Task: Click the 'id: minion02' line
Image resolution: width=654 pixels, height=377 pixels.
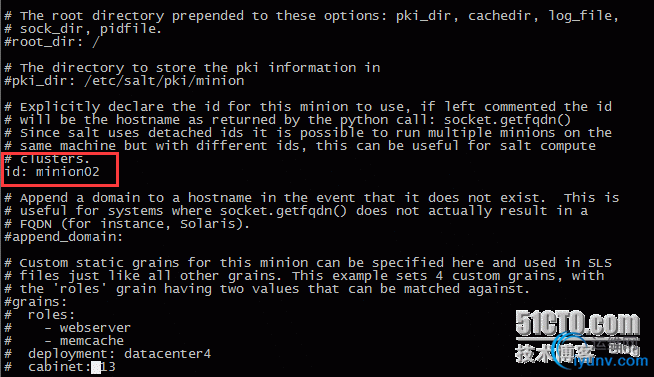Action: (x=52, y=172)
